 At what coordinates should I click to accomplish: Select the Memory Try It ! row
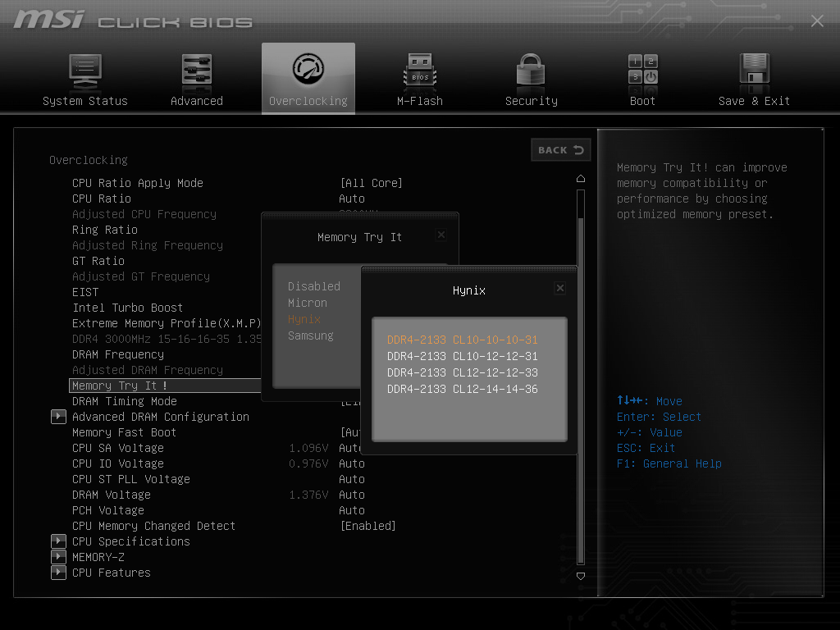[165, 386]
